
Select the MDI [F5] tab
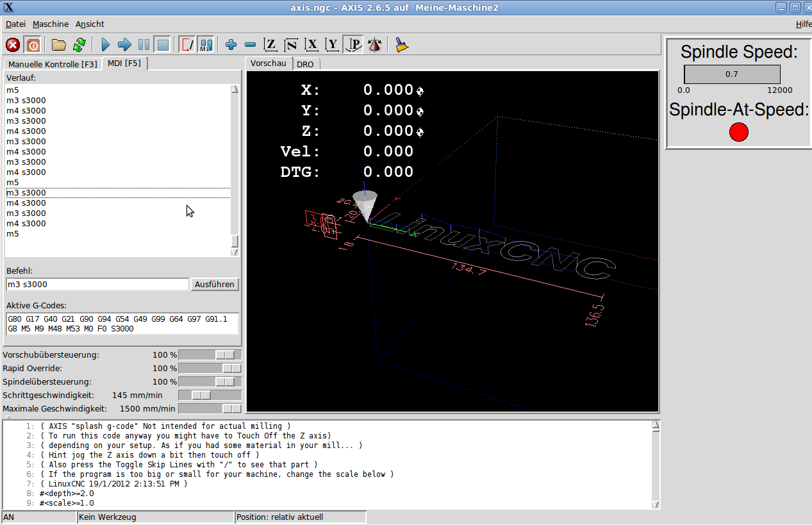tap(124, 63)
